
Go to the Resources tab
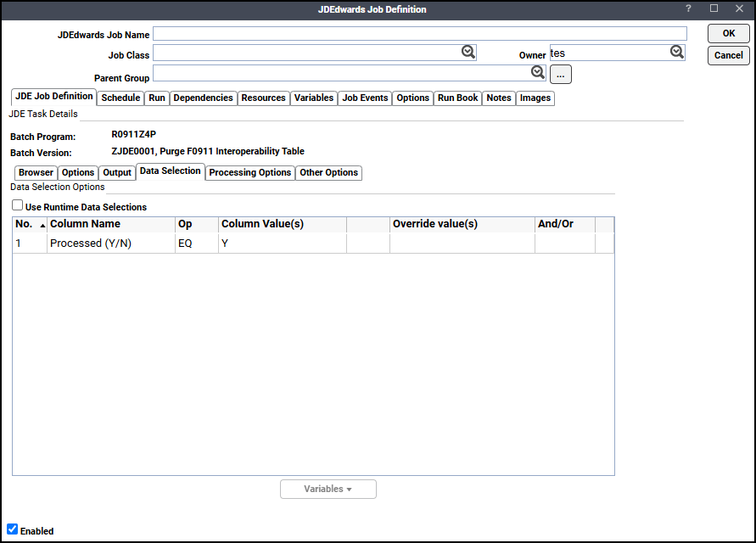(263, 98)
